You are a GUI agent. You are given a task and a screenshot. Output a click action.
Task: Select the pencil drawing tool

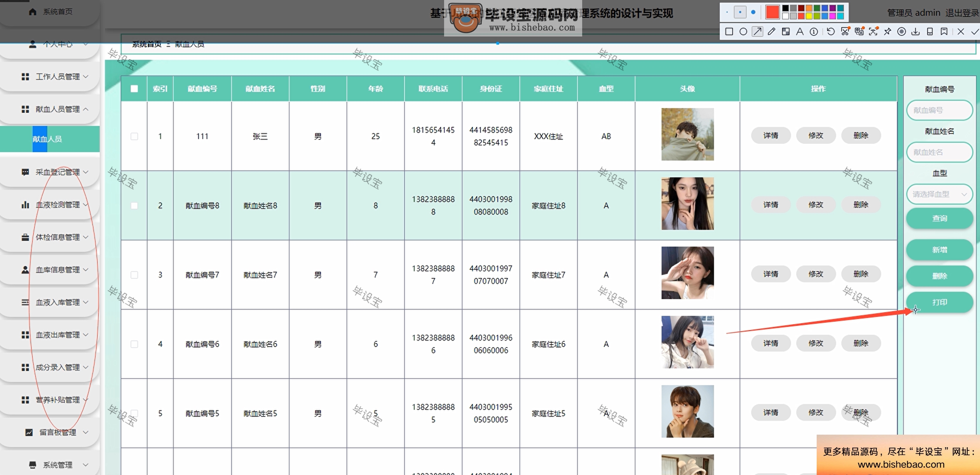coord(771,32)
